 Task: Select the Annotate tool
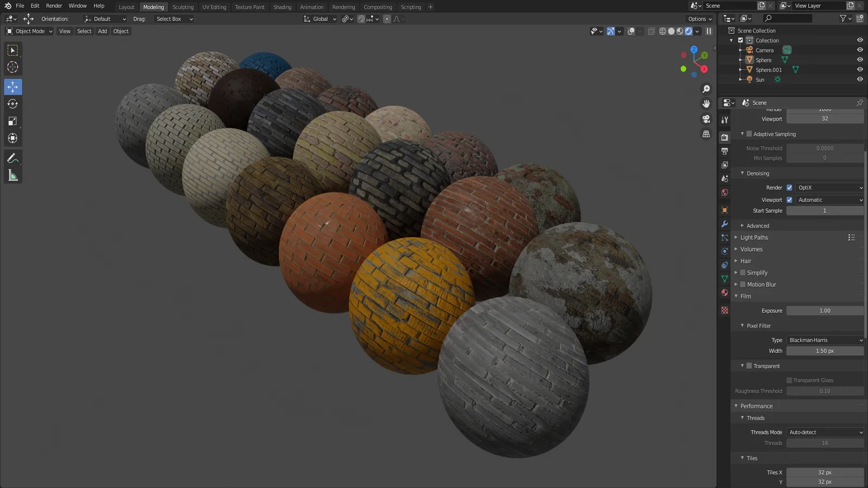coord(12,158)
